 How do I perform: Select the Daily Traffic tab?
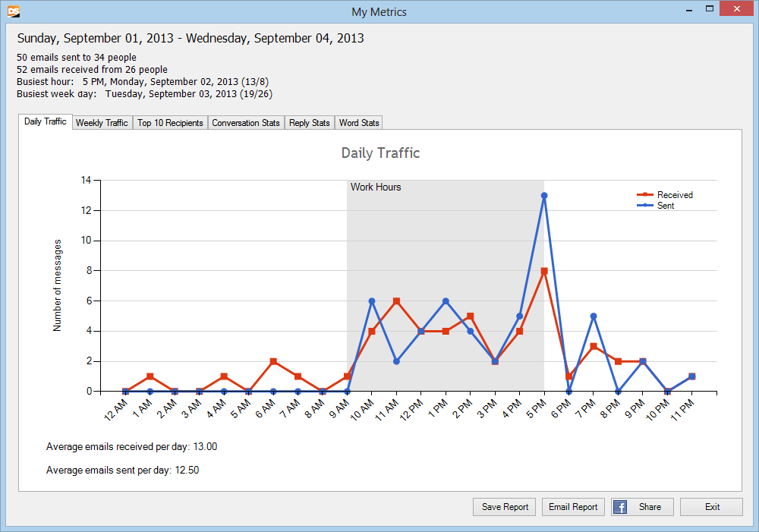[x=45, y=121]
